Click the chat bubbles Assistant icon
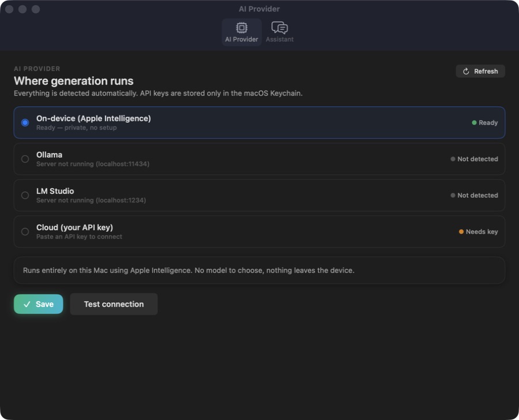Image resolution: width=519 pixels, height=420 pixels. pos(280,28)
